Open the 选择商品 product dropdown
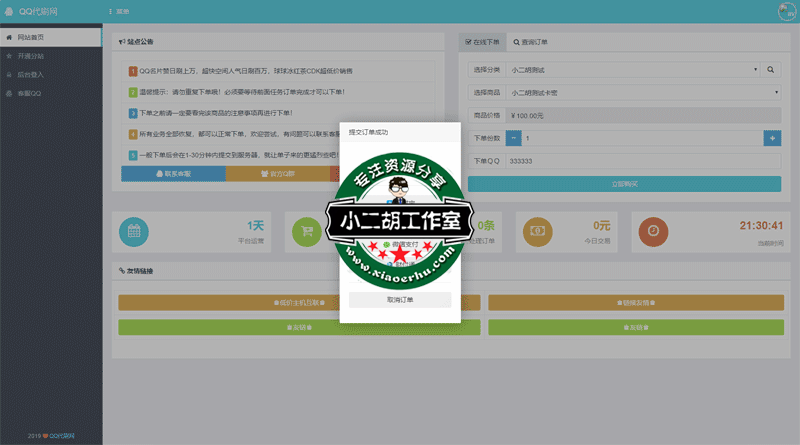This screenshot has height=445, width=800. 643,93
